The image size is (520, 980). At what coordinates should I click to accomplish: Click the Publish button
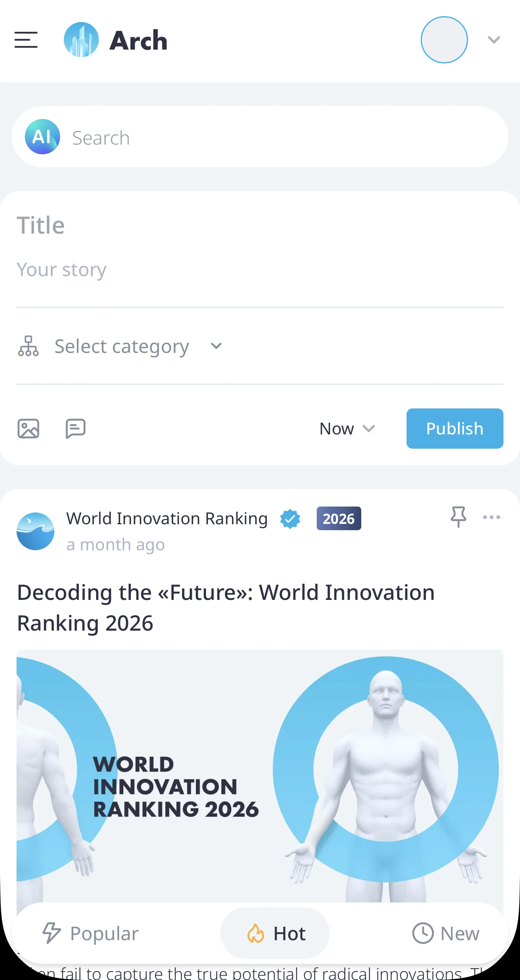coord(455,429)
